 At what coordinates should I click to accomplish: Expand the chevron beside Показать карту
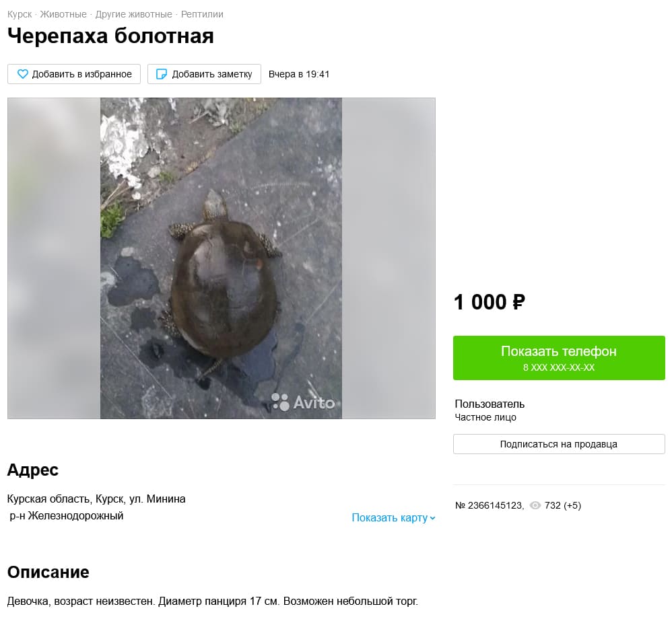tap(433, 518)
